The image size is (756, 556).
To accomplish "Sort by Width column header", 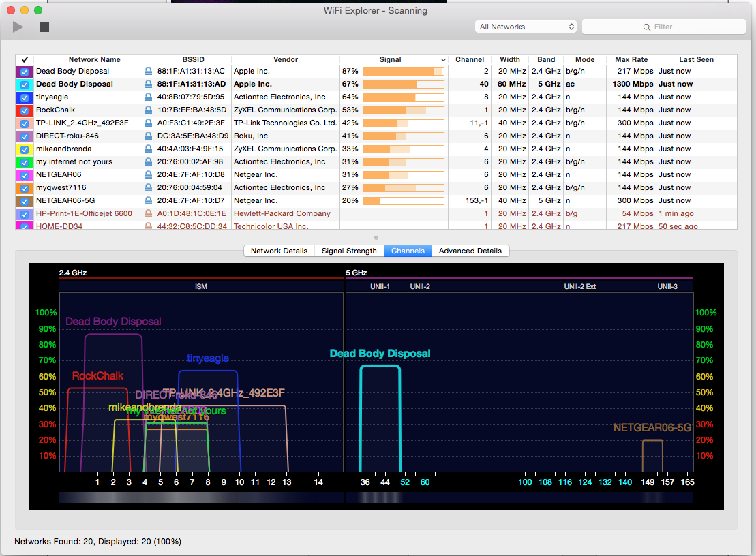I will (510, 59).
